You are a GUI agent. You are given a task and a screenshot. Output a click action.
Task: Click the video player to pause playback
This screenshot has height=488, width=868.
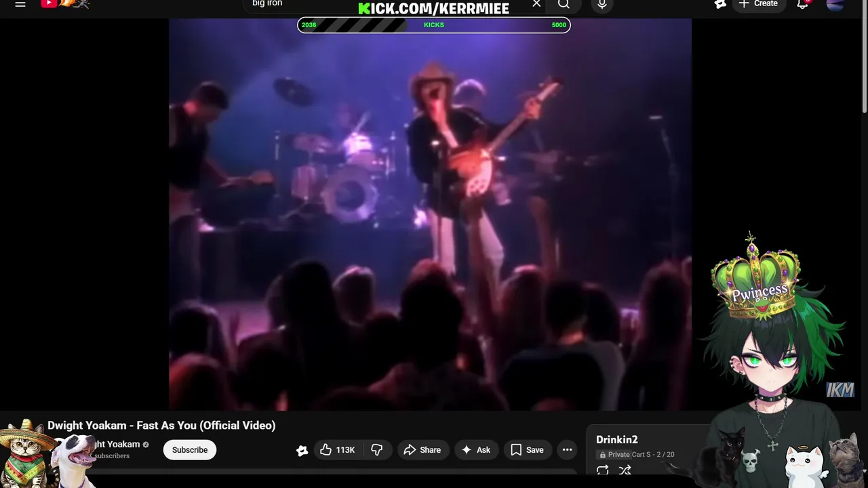430,214
